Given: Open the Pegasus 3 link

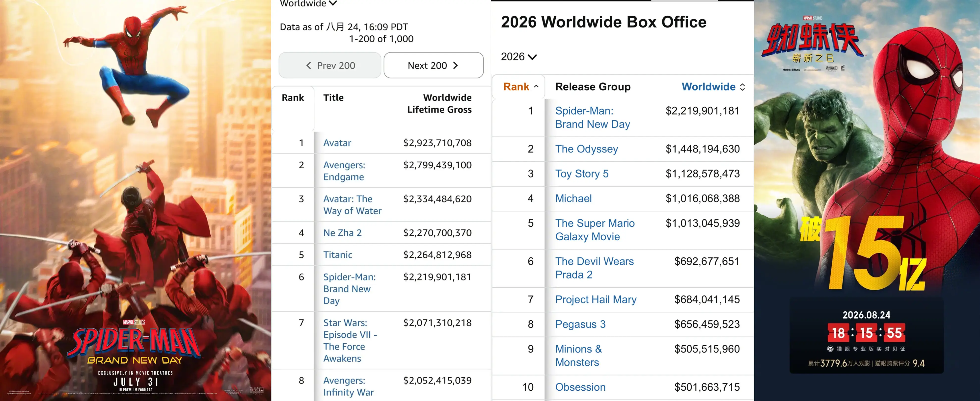Looking at the screenshot, I should pyautogui.click(x=580, y=324).
